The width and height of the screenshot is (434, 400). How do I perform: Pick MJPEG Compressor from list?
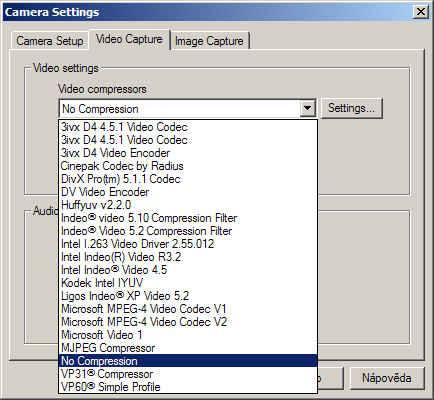[188, 348]
